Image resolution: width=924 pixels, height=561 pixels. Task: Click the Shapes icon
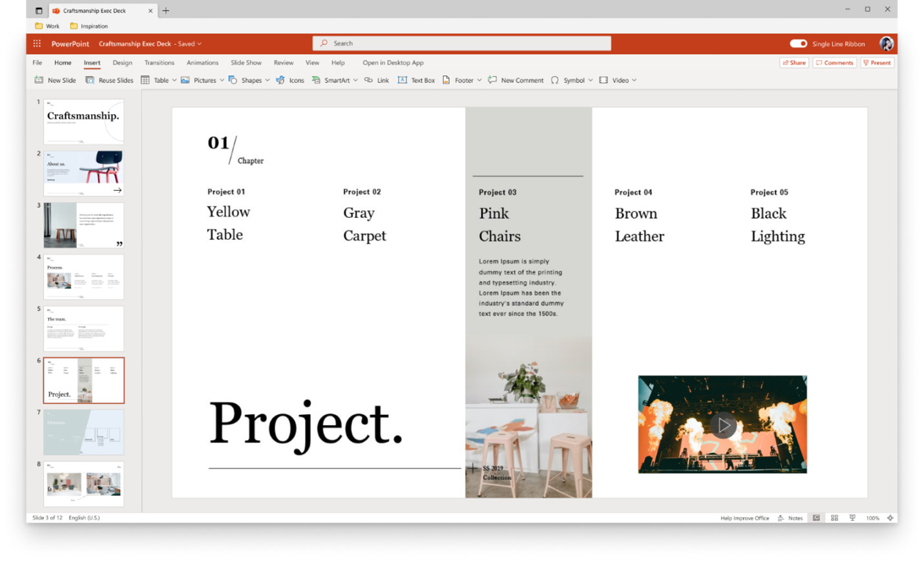point(233,80)
